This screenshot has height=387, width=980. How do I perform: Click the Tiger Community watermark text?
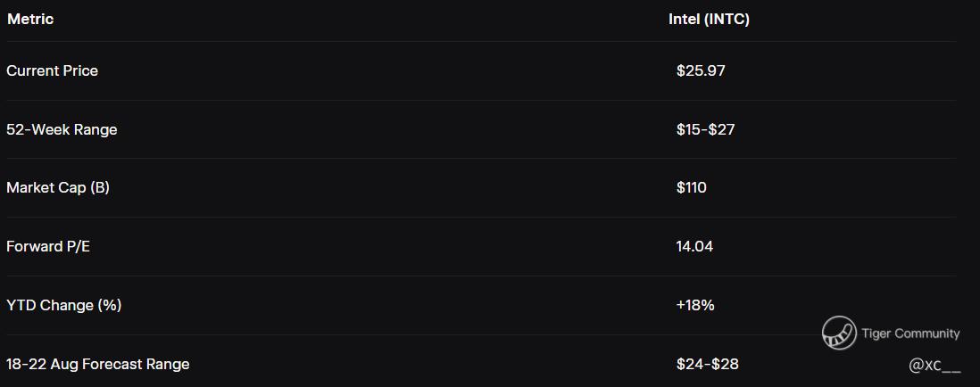click(910, 333)
